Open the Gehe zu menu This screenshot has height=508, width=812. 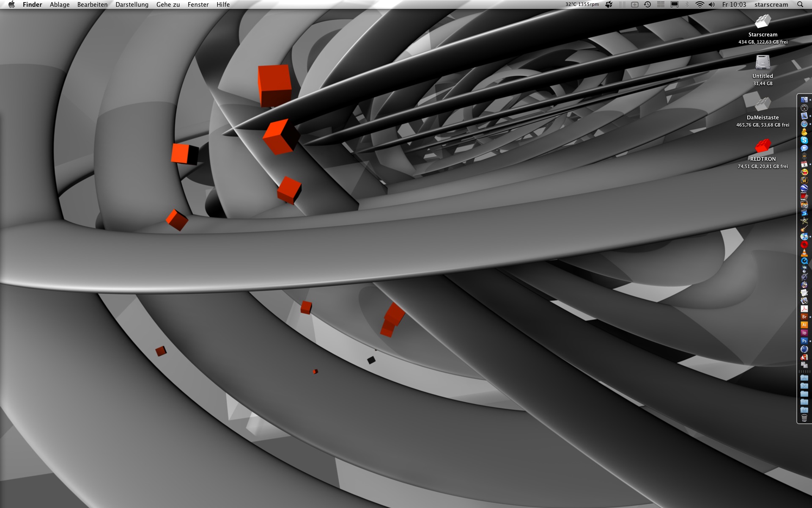click(x=168, y=5)
